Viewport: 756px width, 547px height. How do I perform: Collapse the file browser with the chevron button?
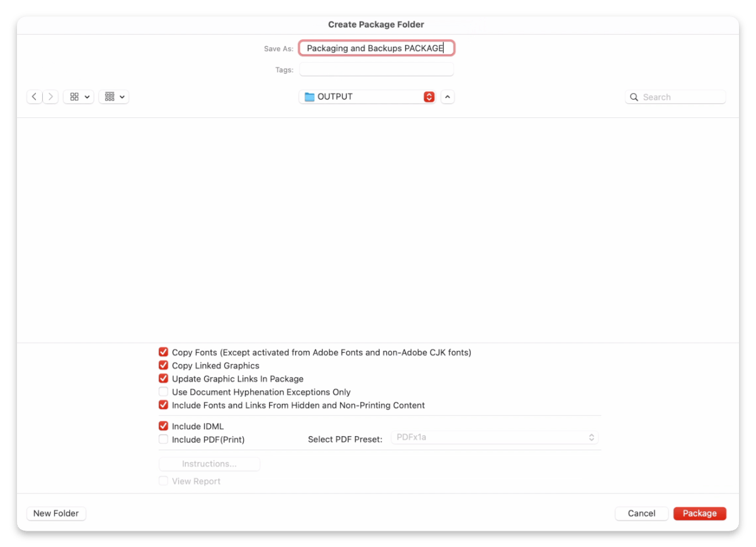point(447,97)
